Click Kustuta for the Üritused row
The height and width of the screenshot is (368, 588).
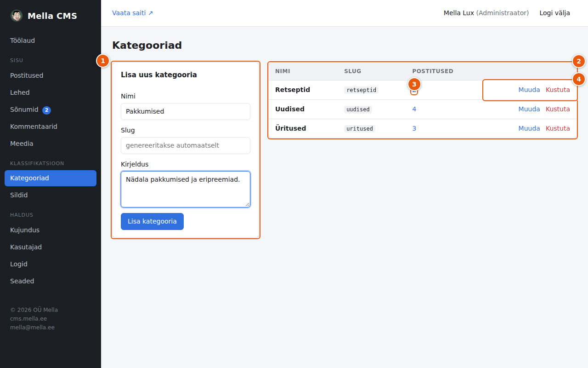click(x=558, y=128)
